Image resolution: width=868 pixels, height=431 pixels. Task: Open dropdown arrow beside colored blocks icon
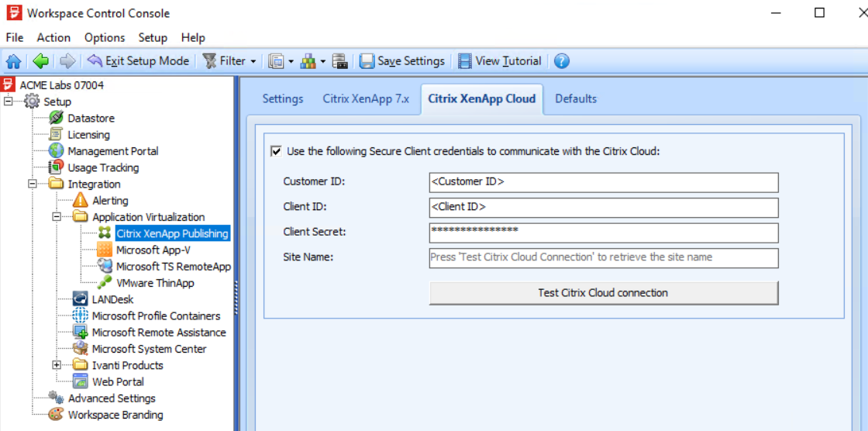click(x=322, y=61)
